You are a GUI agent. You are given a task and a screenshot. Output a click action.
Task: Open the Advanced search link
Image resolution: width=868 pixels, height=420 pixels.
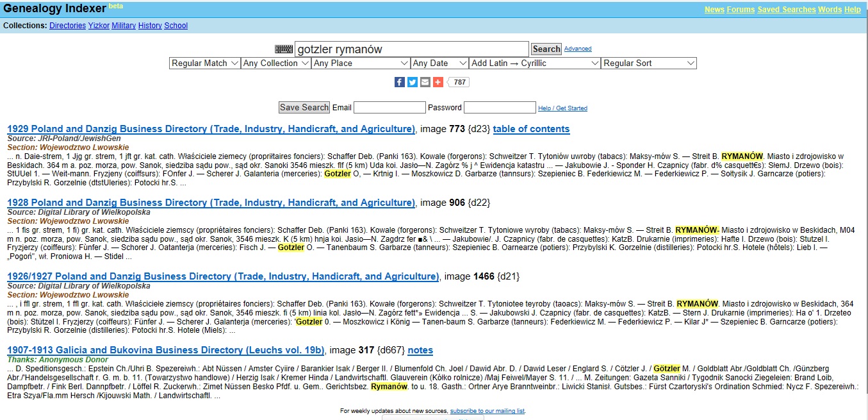(x=578, y=49)
